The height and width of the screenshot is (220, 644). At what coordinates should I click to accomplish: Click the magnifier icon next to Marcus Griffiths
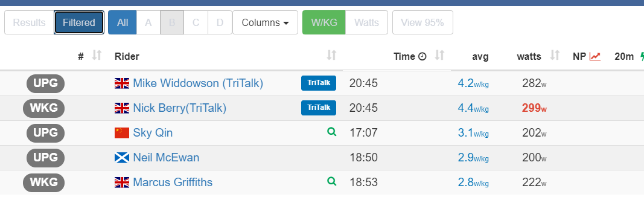(331, 181)
